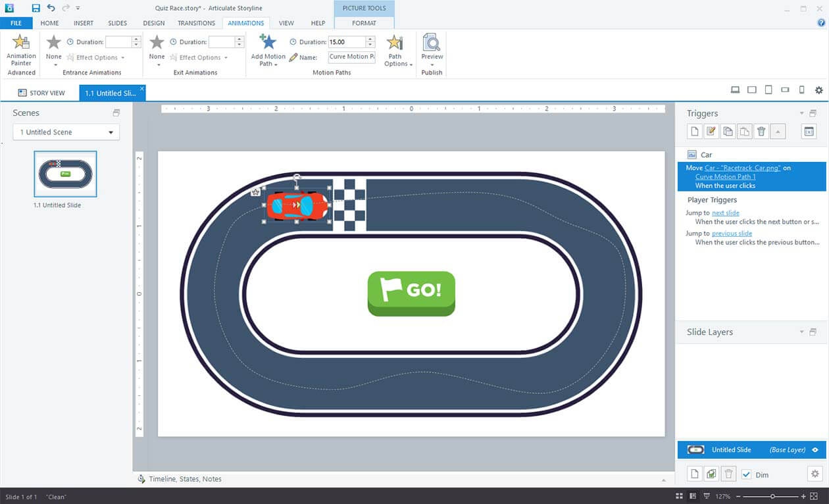Viewport: 829px width, 504px height.
Task: Click the Animation Painter icon
Action: click(x=21, y=43)
